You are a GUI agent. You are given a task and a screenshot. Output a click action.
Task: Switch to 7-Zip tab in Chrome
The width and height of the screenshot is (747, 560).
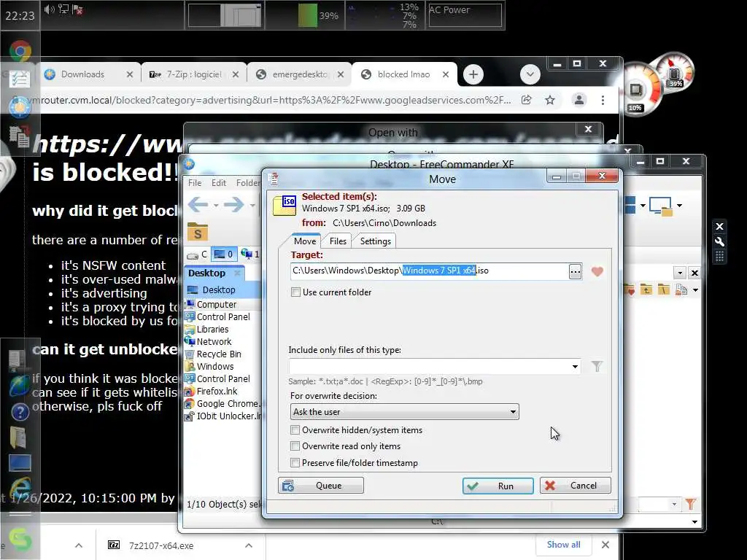(x=193, y=74)
